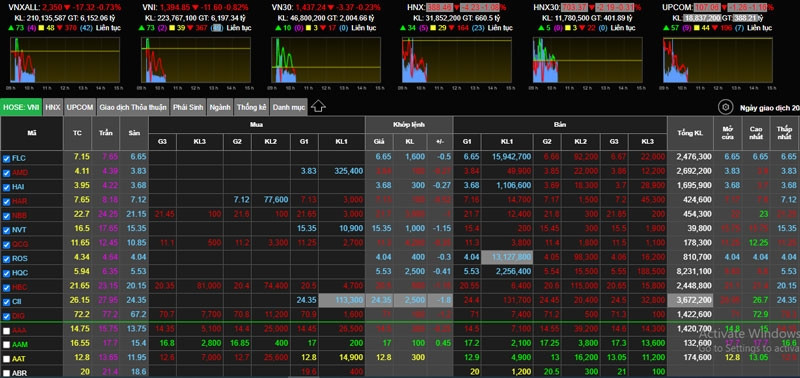The width and height of the screenshot is (800, 378).
Task: Click HBC buy volume 81,000
Action: [209, 286]
